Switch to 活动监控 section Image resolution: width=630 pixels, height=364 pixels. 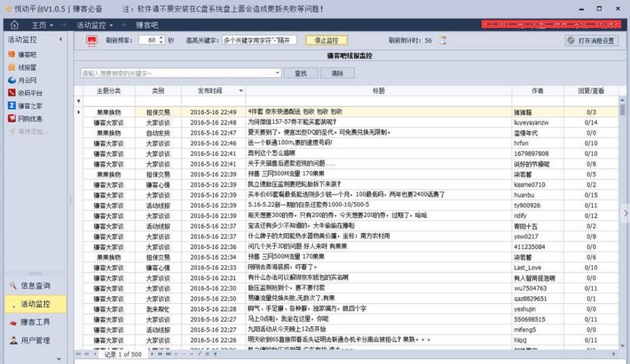36,304
